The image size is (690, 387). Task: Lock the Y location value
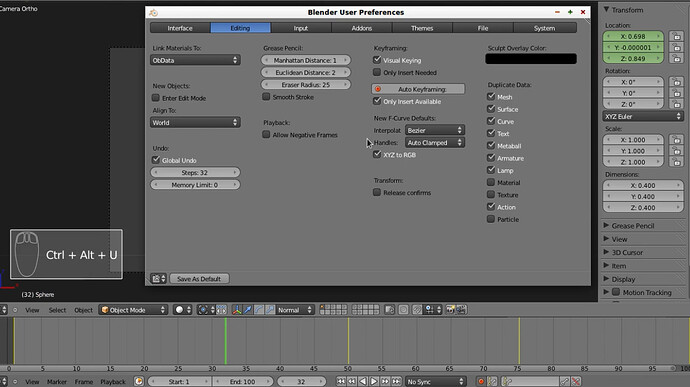click(677, 47)
